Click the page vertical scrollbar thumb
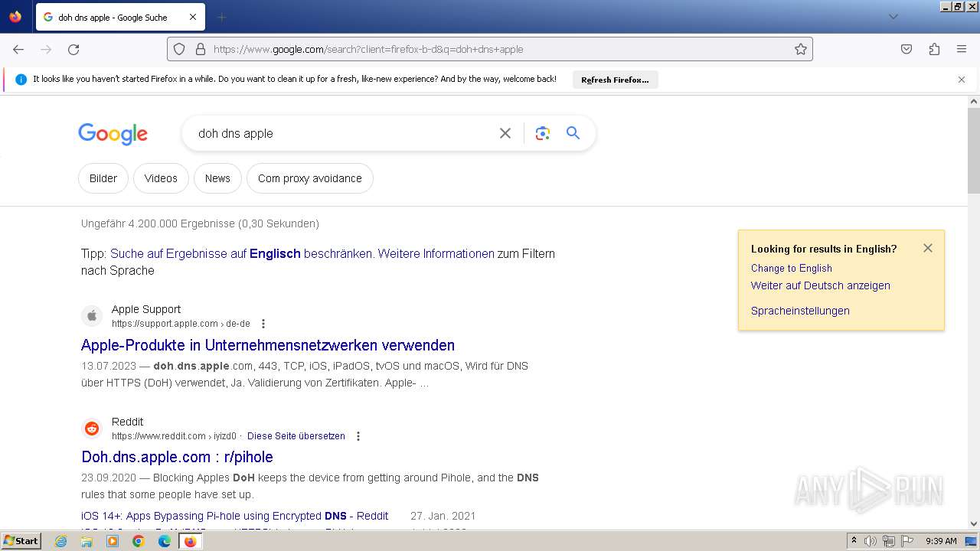Image resolution: width=980 pixels, height=551 pixels. click(x=974, y=151)
